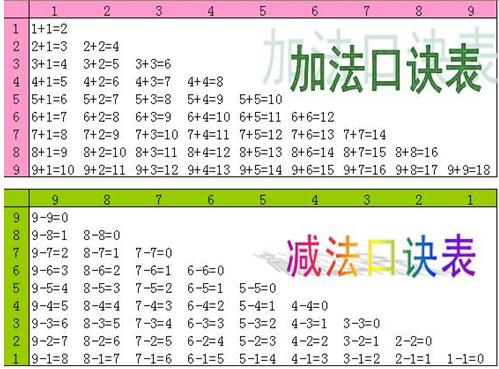Select the 8+5=13 cell
Screen dimensions: 499x369
[x=261, y=152]
